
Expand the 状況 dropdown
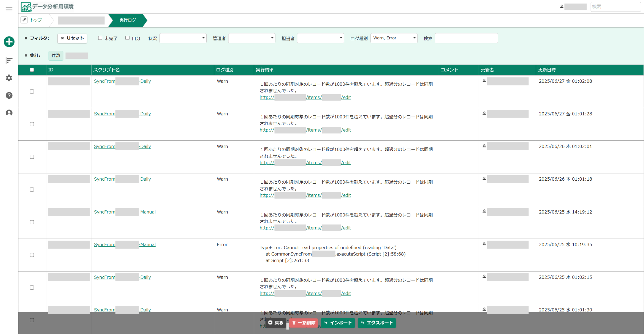pyautogui.click(x=183, y=38)
